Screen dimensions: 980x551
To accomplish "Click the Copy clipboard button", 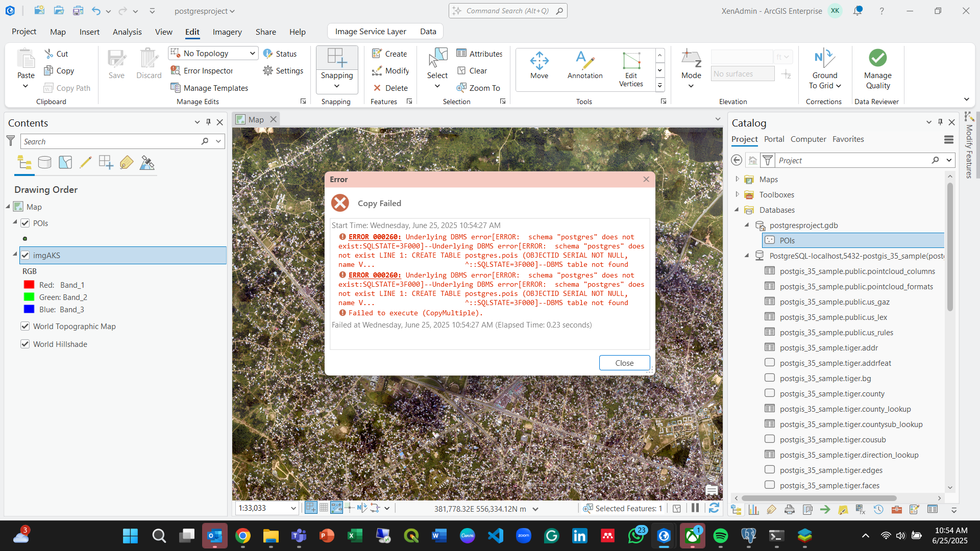I will coord(59,70).
